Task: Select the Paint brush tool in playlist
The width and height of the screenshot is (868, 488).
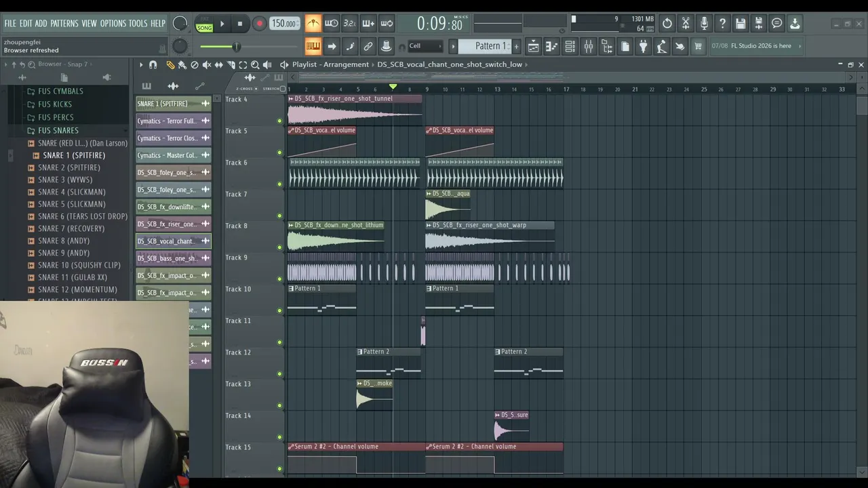Action: [x=182, y=64]
